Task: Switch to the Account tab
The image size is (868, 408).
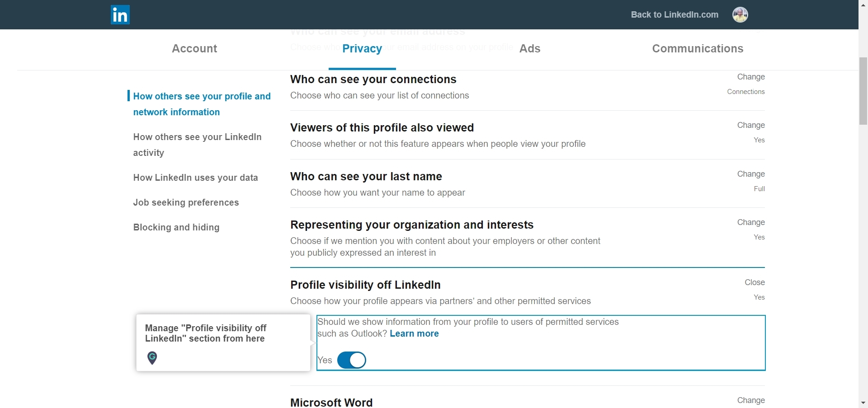Action: [x=194, y=48]
